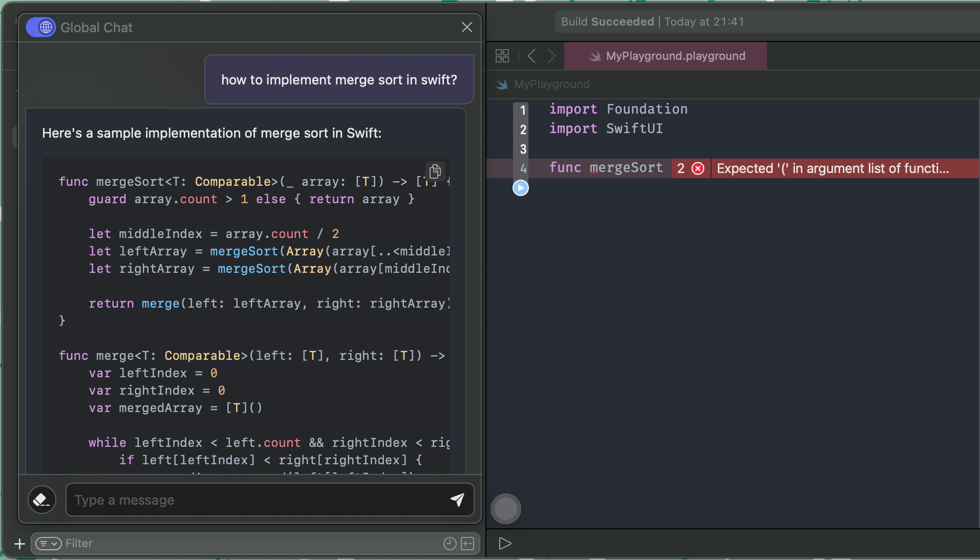The image size is (980, 560).
Task: Close the Global Chat panel
Action: (x=466, y=27)
